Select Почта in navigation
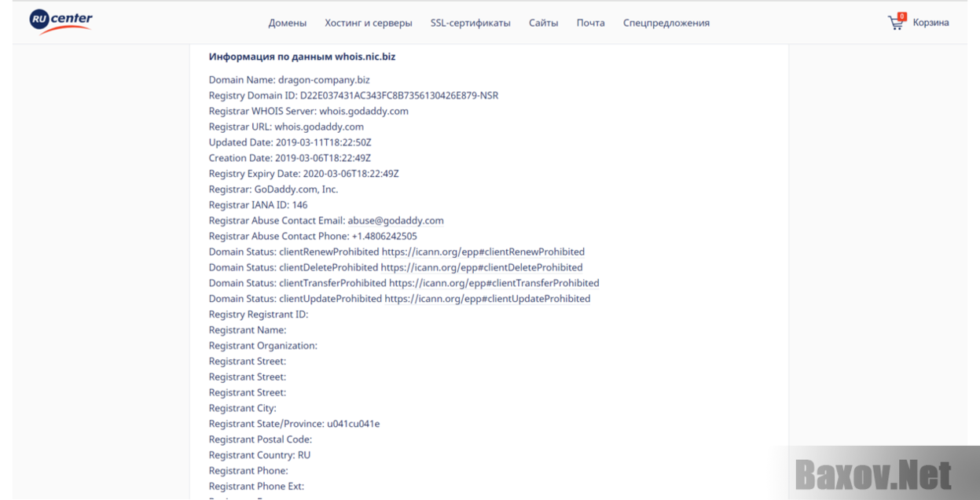The height and width of the screenshot is (500, 980). pos(591,23)
